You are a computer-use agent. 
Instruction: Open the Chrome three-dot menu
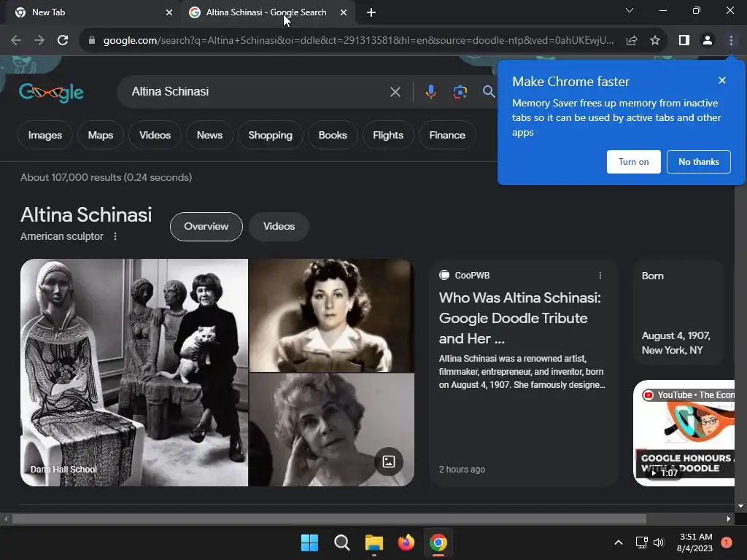731,41
